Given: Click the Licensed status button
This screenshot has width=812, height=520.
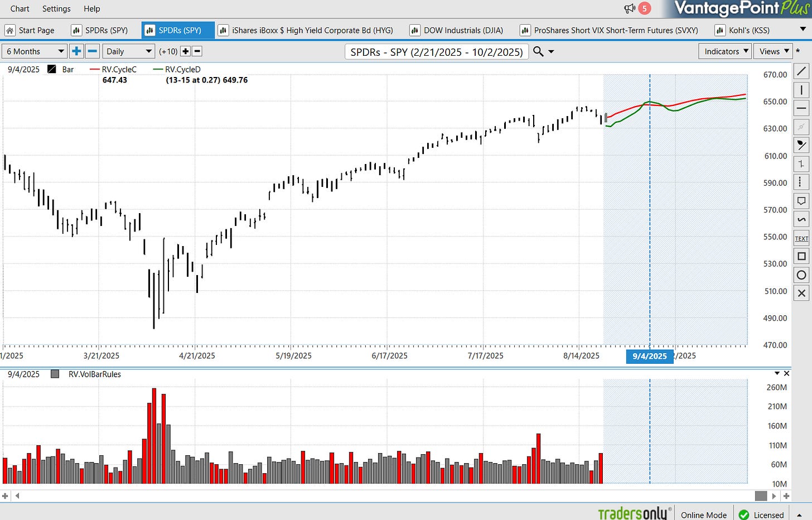Looking at the screenshot, I should point(761,514).
